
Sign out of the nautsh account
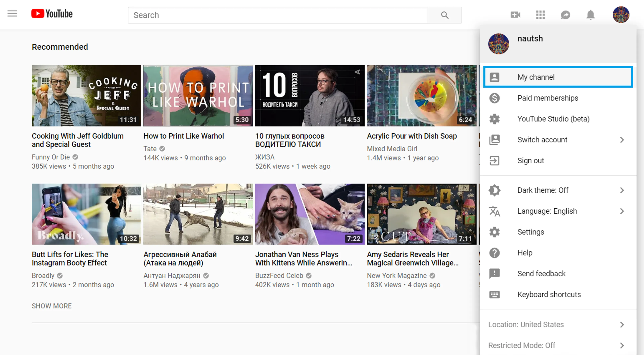530,160
